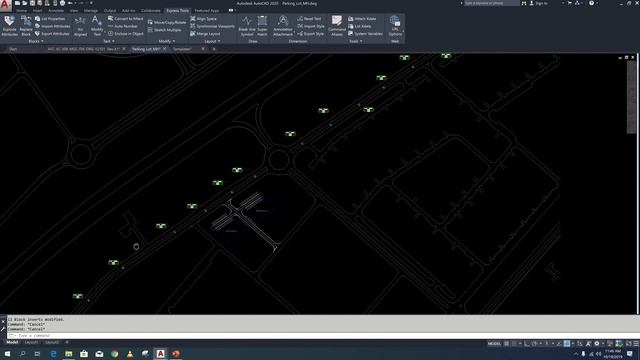Open the Insert ribbon tab

point(38,11)
